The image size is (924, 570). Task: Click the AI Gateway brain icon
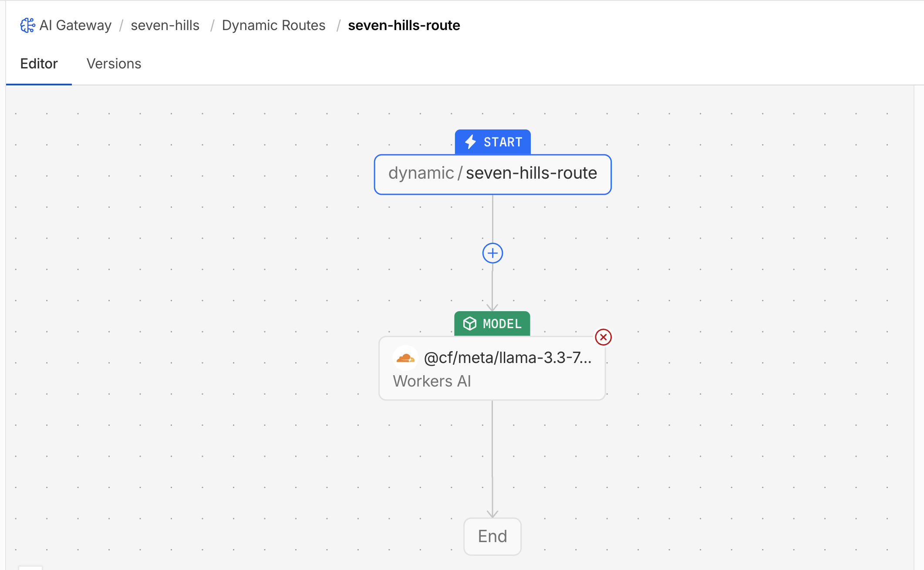(x=28, y=25)
